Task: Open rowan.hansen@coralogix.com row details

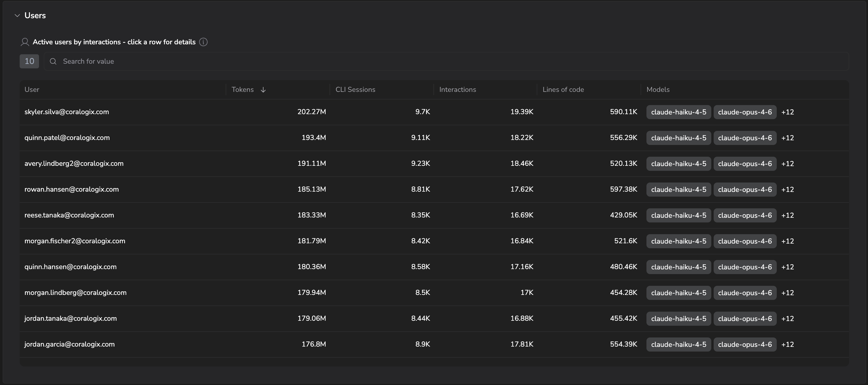Action: [x=434, y=189]
